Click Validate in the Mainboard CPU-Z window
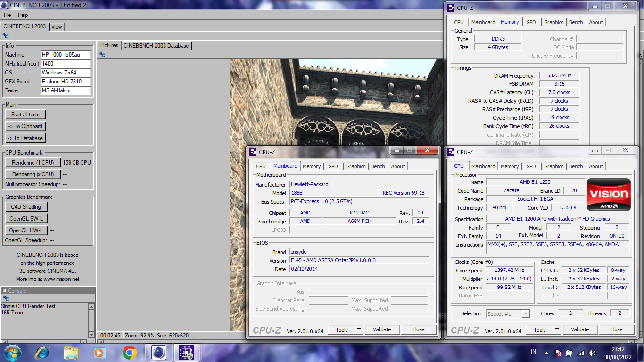Screen dimensions: 644x362 coord(382,329)
